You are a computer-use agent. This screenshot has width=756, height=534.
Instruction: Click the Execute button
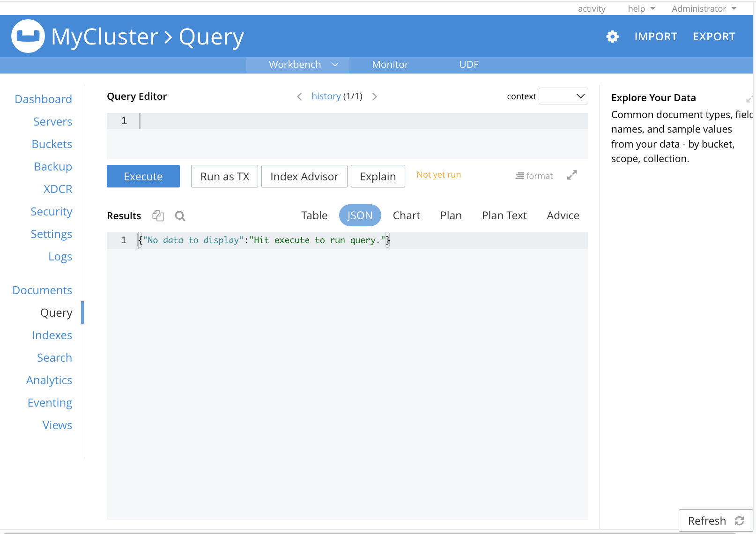point(143,176)
